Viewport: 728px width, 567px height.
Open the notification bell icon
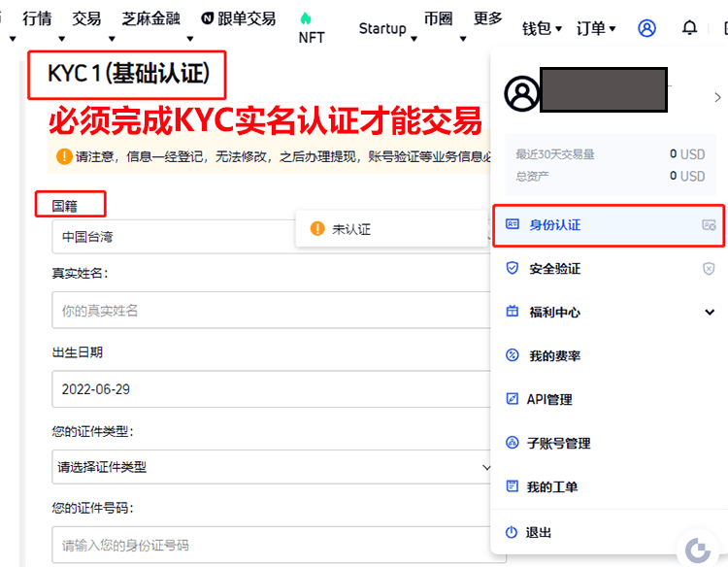click(689, 28)
